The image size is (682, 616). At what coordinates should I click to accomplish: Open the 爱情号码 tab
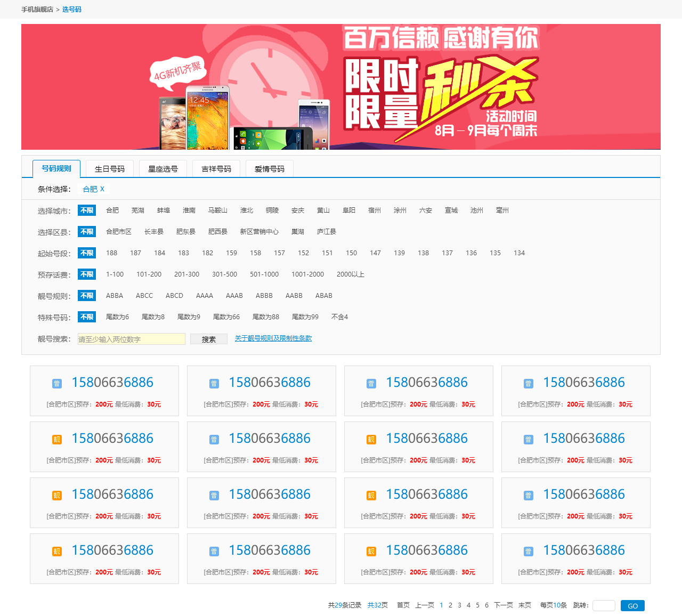(270, 169)
